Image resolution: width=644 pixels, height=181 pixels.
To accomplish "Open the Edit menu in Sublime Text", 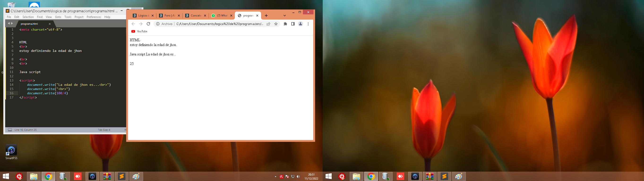I will (x=17, y=17).
